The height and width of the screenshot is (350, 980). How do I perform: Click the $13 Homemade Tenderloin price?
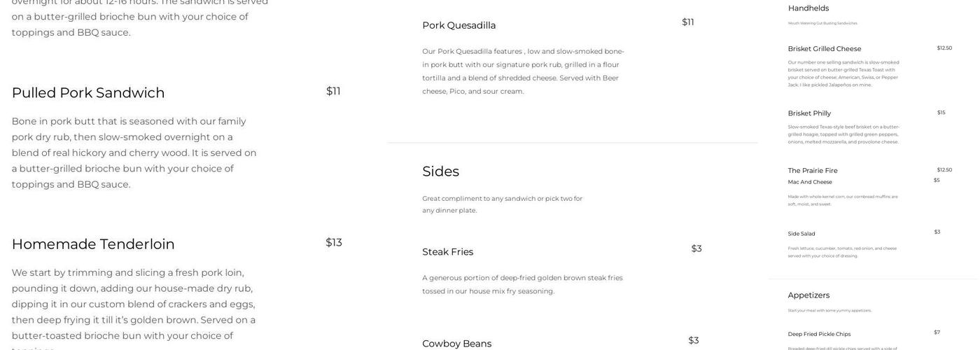pyautogui.click(x=334, y=242)
